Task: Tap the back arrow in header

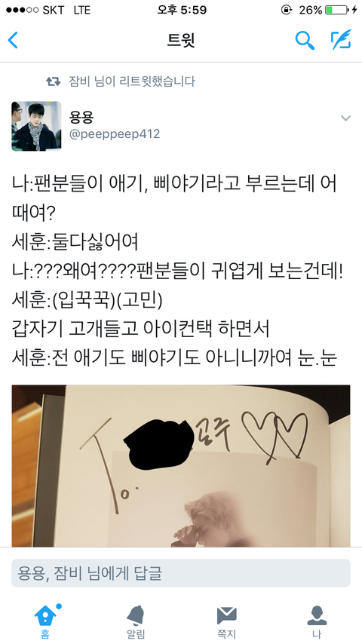Action: [13, 40]
